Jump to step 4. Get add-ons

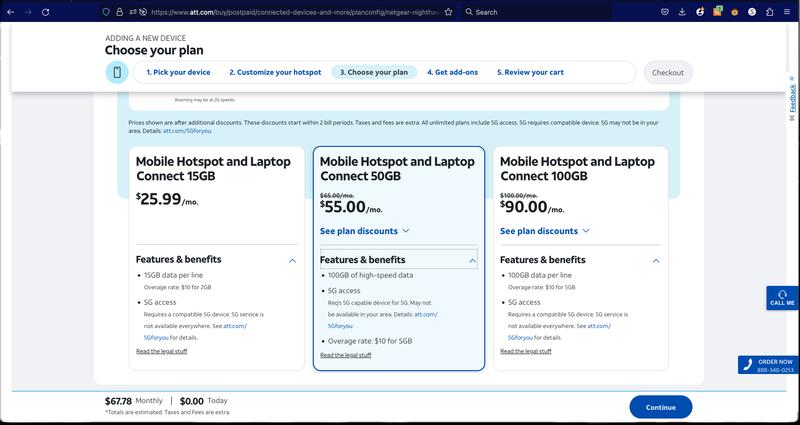click(x=453, y=72)
